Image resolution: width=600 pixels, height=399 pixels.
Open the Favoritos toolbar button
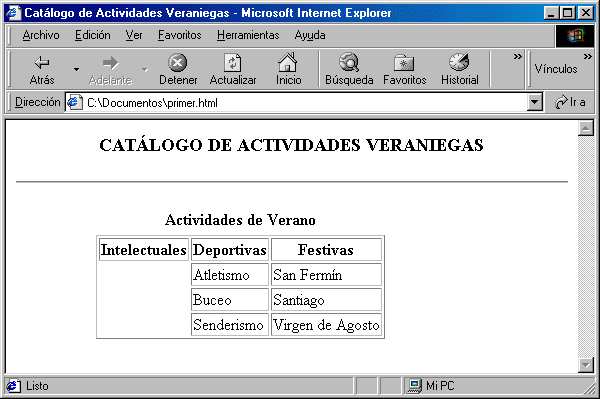coord(404,69)
